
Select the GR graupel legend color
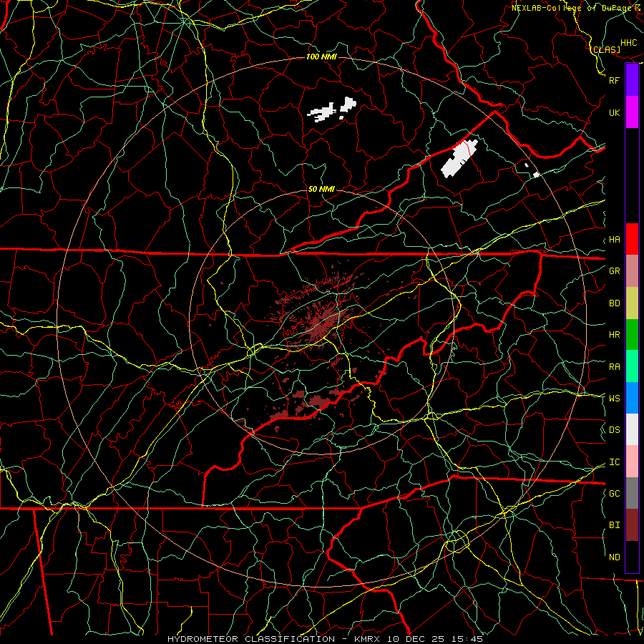[632, 271]
